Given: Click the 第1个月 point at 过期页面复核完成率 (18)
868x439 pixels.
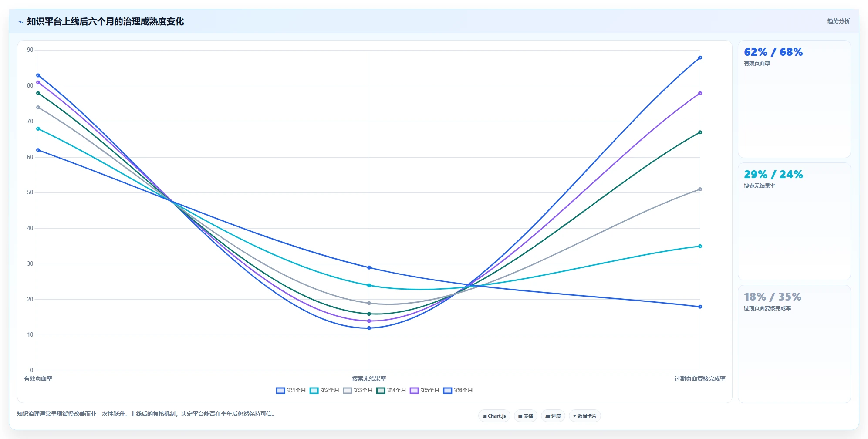Looking at the screenshot, I should tap(700, 307).
